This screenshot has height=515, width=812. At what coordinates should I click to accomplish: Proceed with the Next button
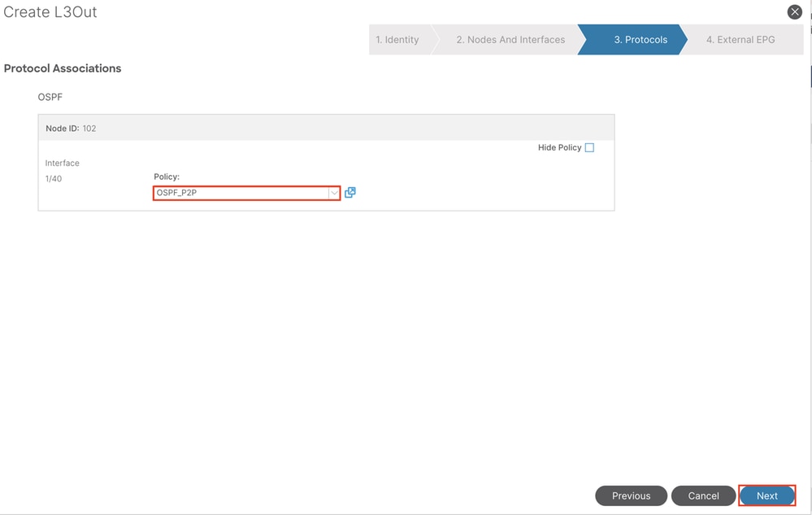point(766,495)
